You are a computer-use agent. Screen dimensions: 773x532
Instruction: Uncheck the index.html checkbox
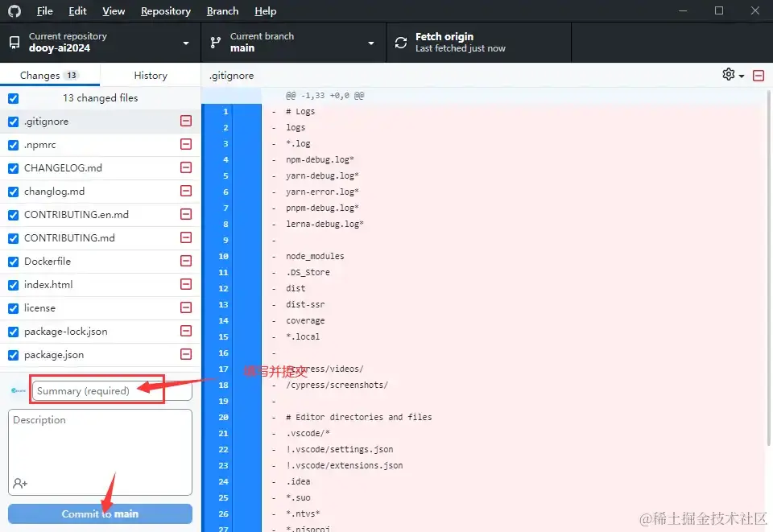click(x=14, y=285)
